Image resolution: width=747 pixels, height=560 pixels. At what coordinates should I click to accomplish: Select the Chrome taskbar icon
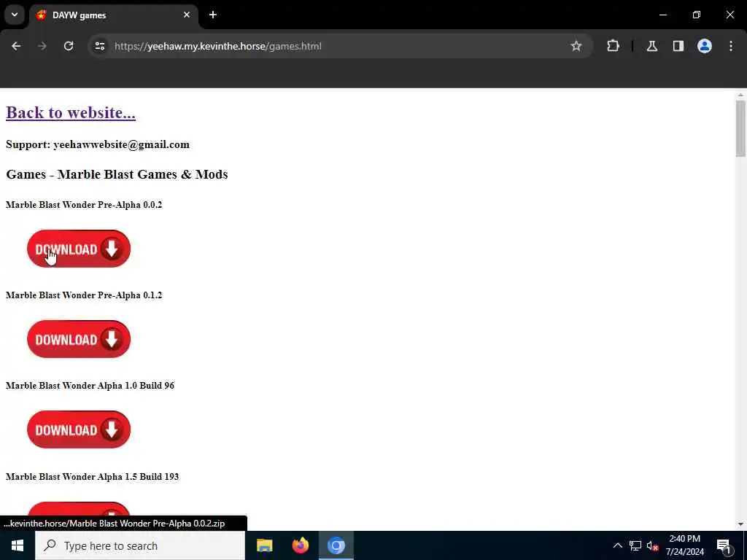tap(336, 545)
